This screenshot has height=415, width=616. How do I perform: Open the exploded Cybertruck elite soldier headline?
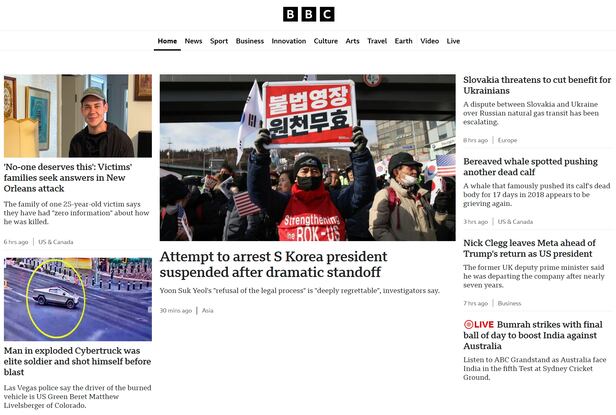(77, 362)
